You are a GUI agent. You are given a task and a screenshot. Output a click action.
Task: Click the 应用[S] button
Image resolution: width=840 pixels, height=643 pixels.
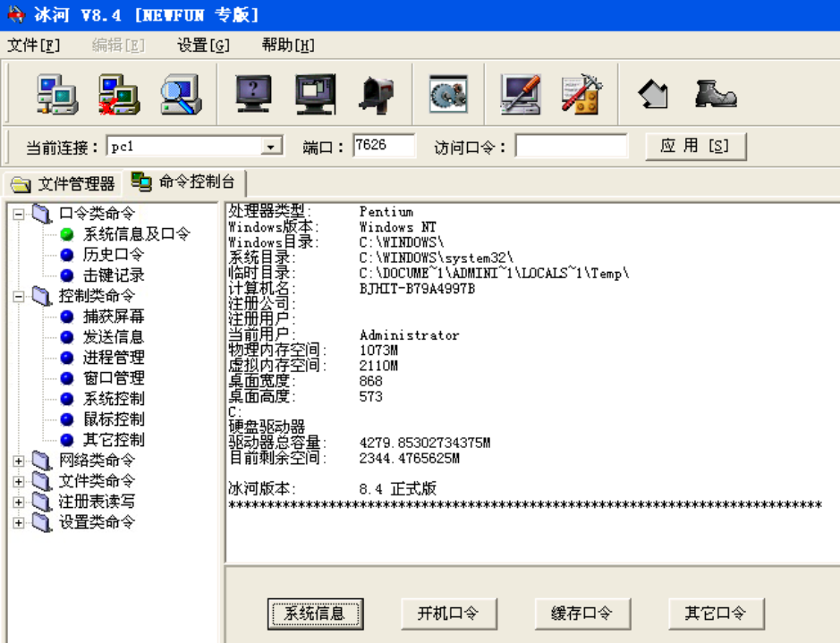(695, 146)
